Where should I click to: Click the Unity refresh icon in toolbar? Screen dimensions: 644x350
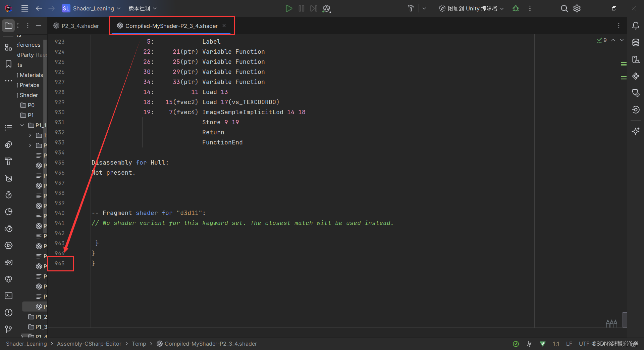tap(326, 9)
